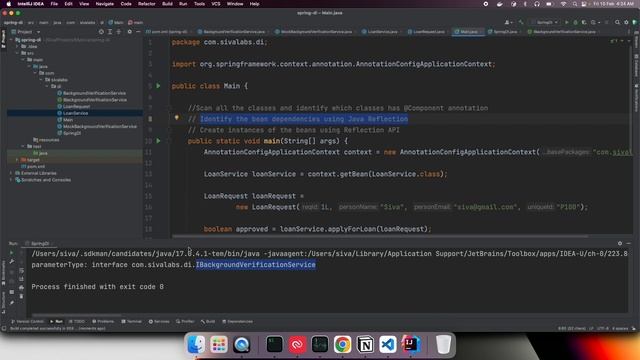Open the Trash in the dock
Viewport: 640px width, 360px height.
click(443, 344)
